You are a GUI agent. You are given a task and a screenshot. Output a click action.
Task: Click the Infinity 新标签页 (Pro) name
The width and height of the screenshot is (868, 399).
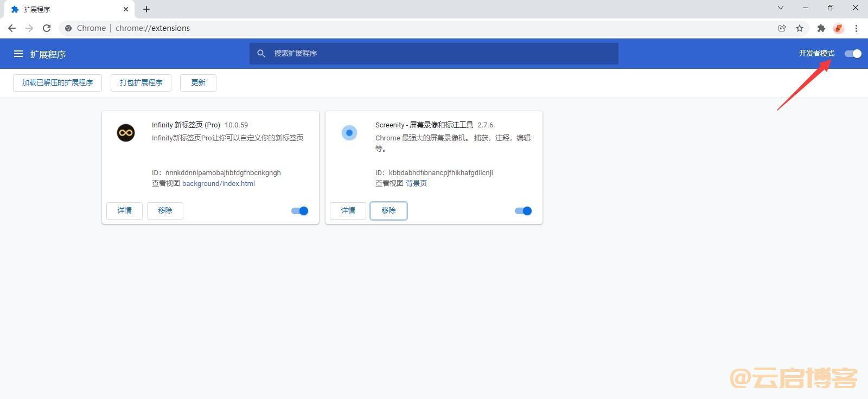coord(186,125)
